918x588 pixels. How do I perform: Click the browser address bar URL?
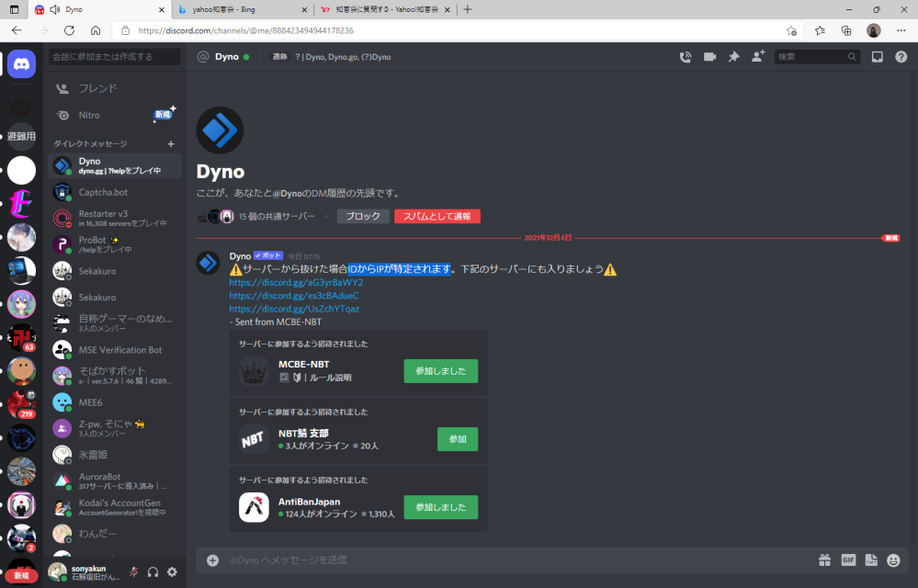[246, 30]
